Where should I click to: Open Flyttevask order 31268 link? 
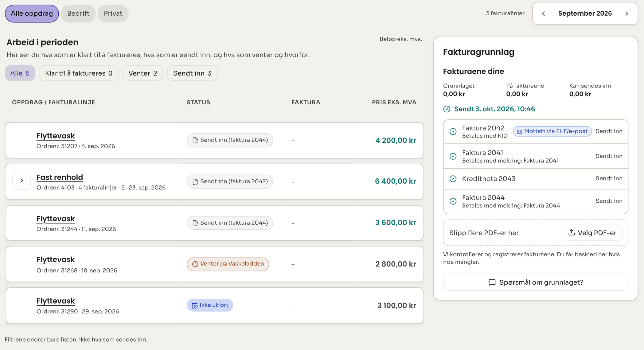(x=56, y=259)
